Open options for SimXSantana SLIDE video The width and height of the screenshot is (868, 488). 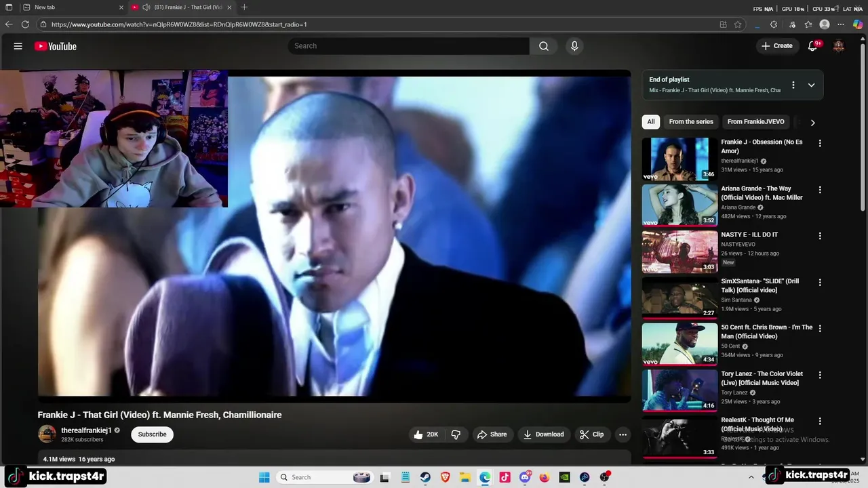click(x=820, y=282)
